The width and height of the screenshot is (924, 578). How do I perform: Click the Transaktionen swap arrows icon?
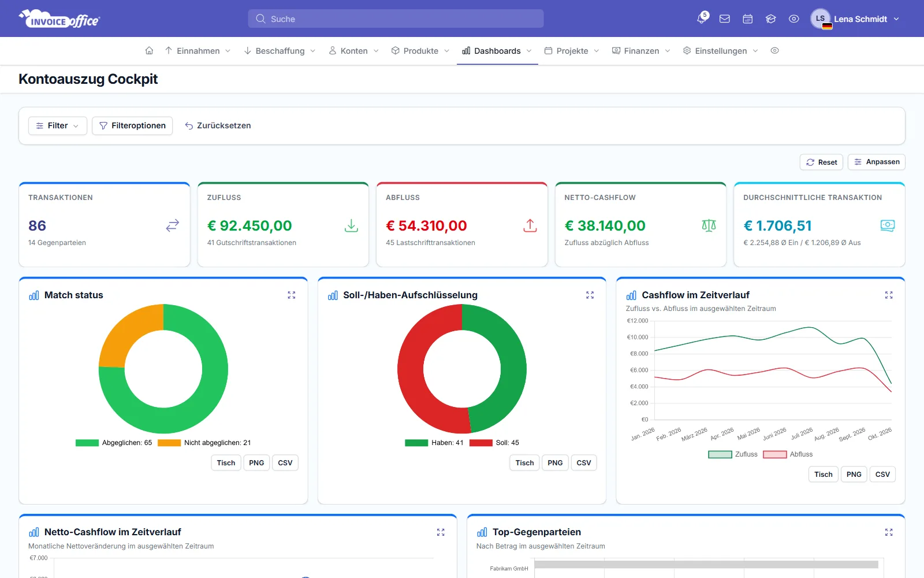coord(173,225)
